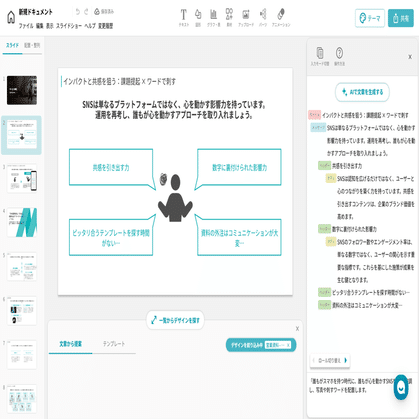The width and height of the screenshot is (419, 419).
Task: Select slide thumbnail 7
Action: point(22,355)
